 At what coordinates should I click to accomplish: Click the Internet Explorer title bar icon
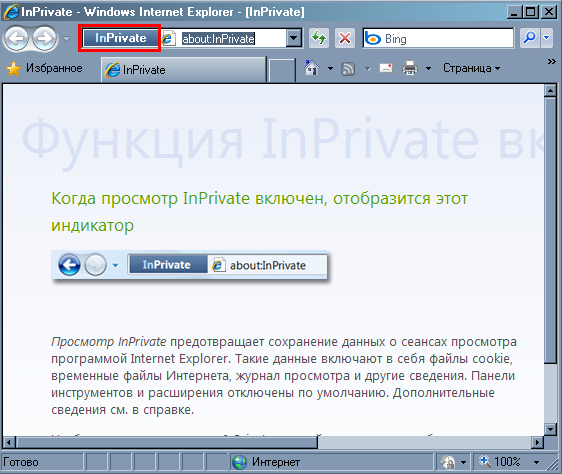11,12
